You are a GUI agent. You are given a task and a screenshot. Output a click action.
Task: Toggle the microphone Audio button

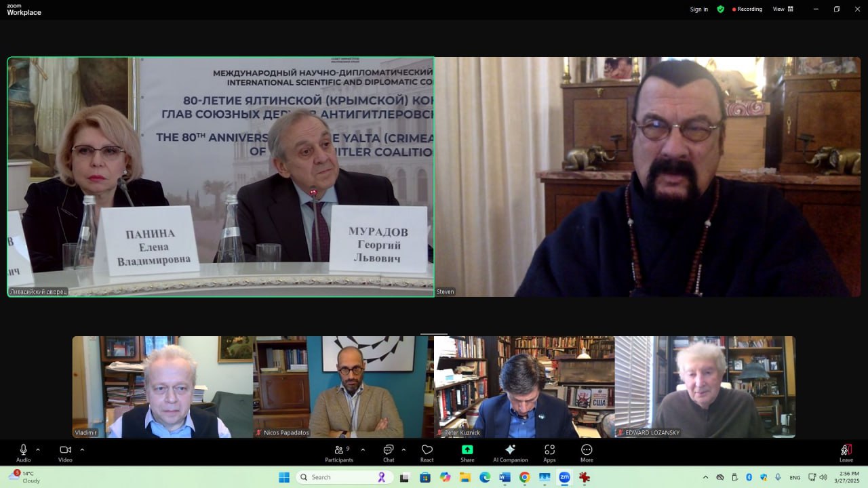tap(24, 452)
